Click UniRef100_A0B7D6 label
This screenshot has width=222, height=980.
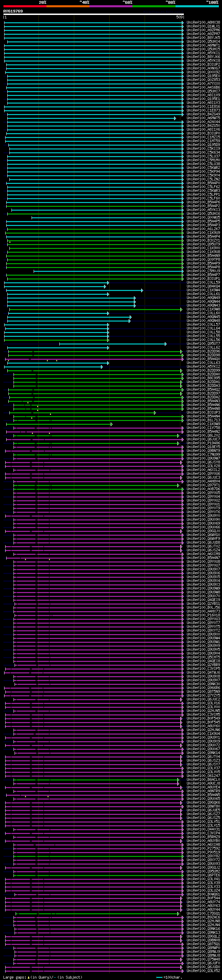(203, 489)
